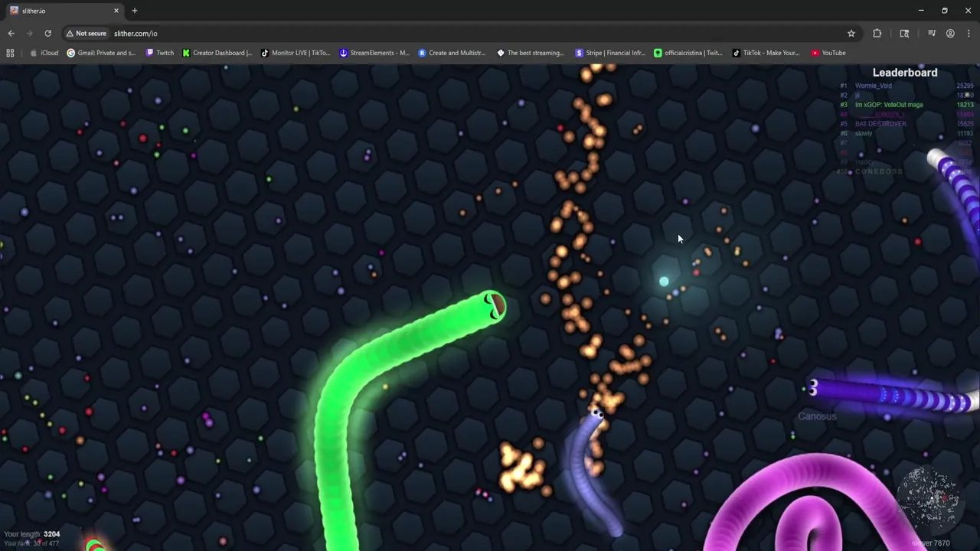Open the Twitch bookmark

[x=159, y=53]
